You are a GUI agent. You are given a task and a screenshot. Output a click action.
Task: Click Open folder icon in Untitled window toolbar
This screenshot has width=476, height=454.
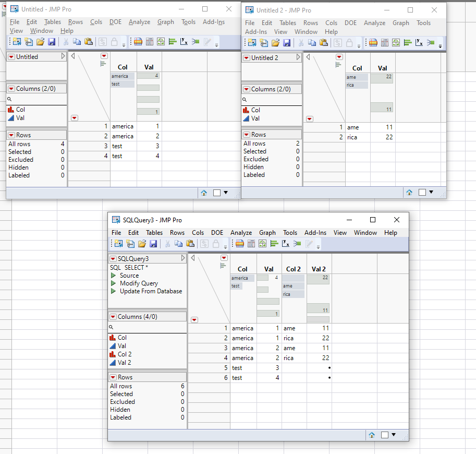pos(40,42)
